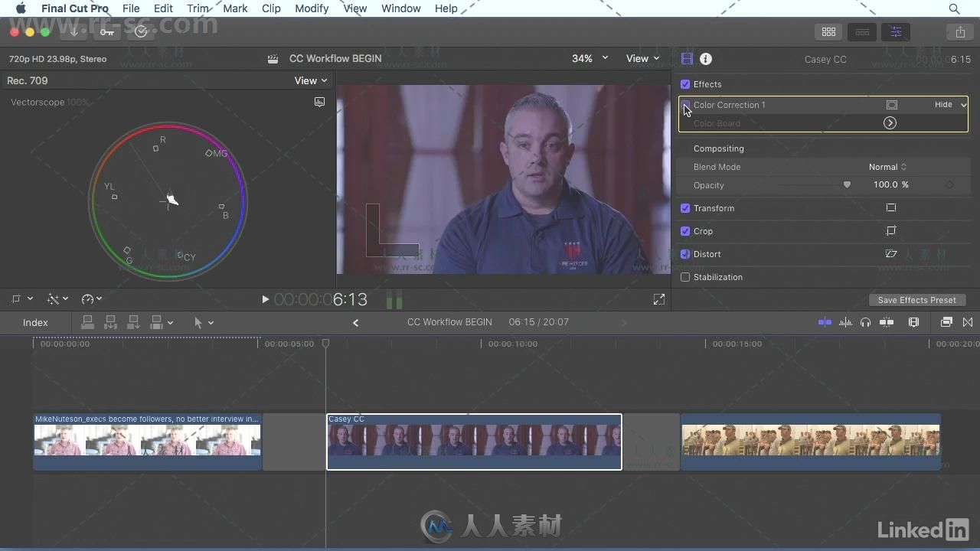Toggle the Transform checkbox
Screen dimensions: 980x551
pos(685,208)
